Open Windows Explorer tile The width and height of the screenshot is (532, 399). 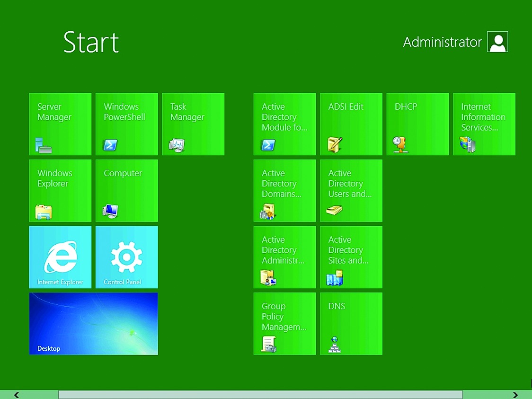coord(60,191)
